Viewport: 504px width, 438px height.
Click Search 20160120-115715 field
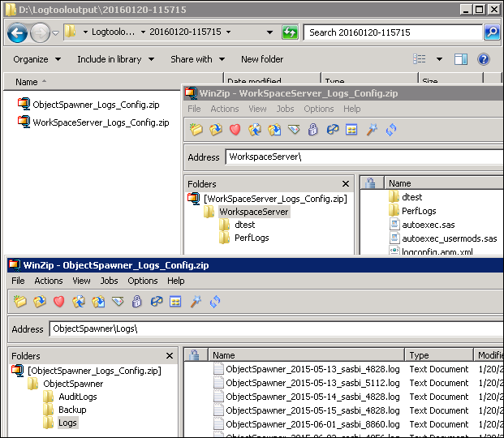(x=393, y=32)
